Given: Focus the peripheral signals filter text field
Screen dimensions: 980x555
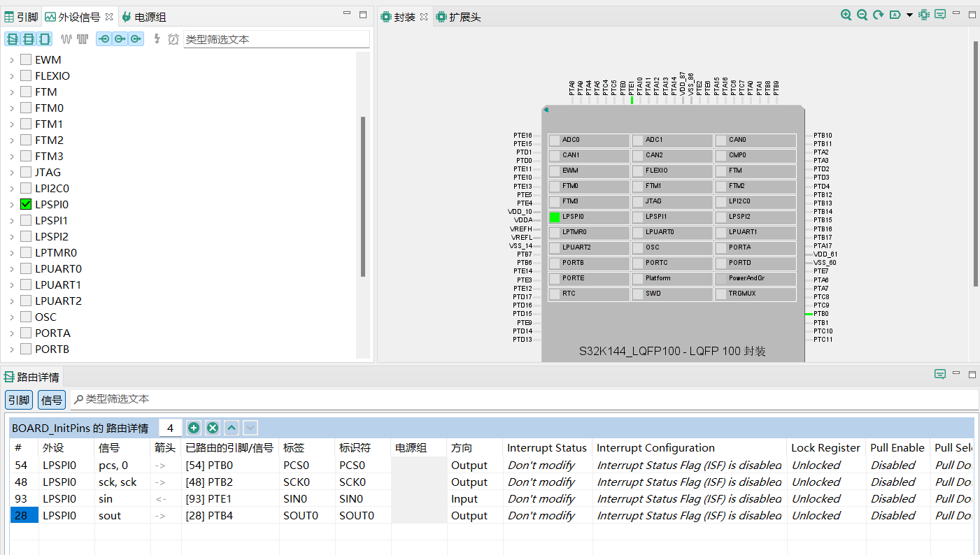Looking at the screenshot, I should point(276,40).
